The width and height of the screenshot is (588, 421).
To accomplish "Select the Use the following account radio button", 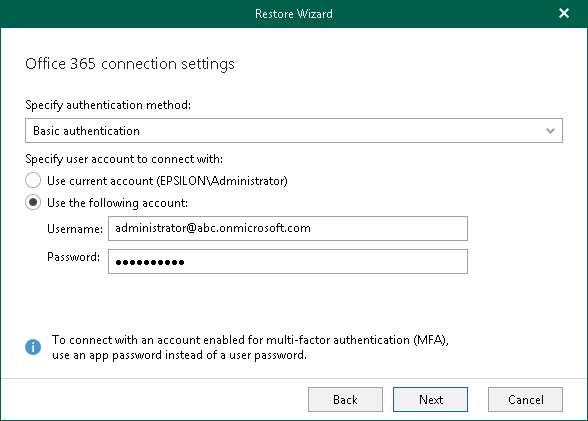I will (33, 202).
